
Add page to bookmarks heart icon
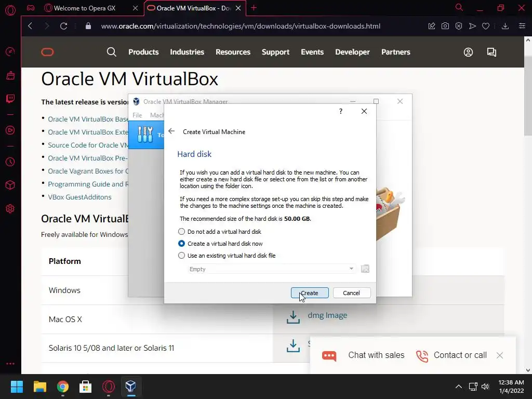click(x=486, y=26)
